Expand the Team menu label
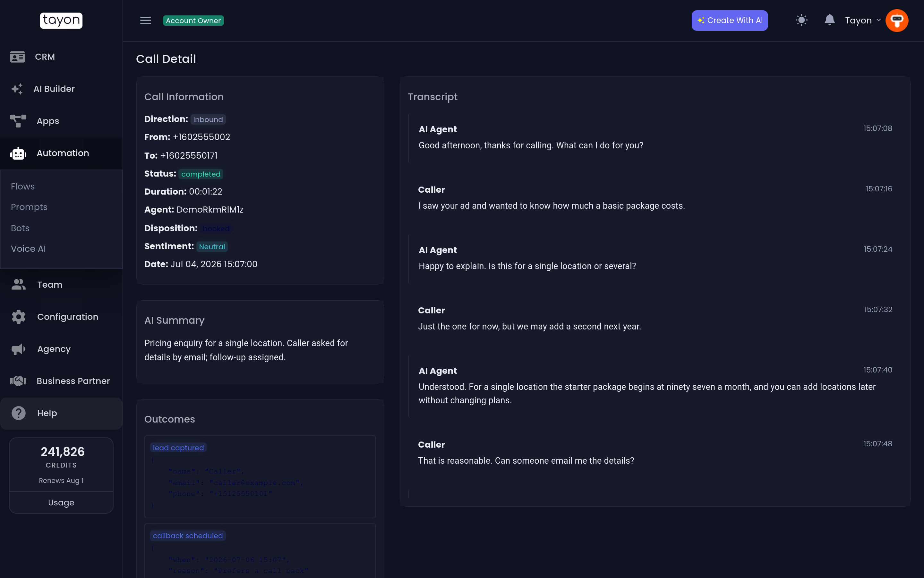 pyautogui.click(x=50, y=285)
